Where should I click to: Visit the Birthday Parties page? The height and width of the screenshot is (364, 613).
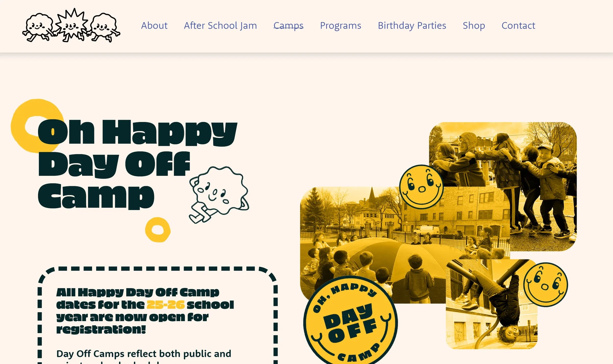click(x=412, y=25)
